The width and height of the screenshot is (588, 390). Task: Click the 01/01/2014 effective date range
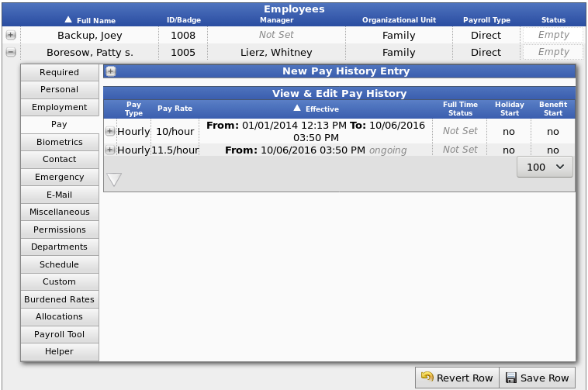[316, 132]
